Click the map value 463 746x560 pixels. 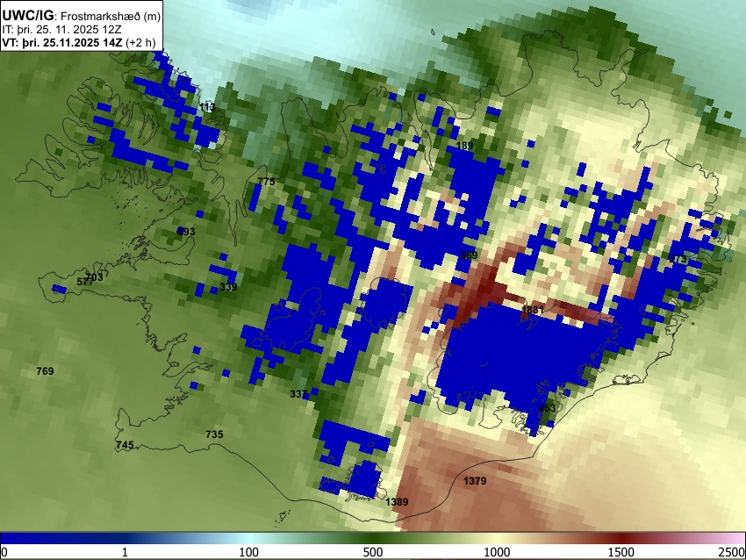click(x=547, y=408)
